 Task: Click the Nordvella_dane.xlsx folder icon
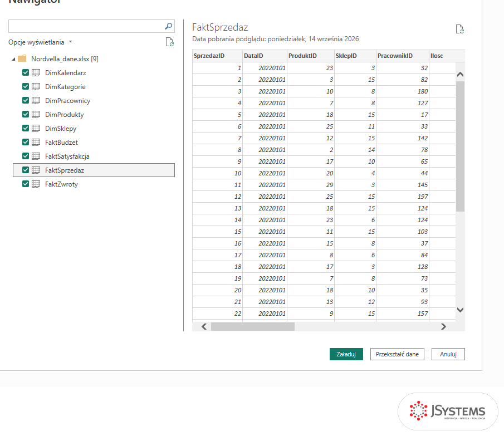pos(22,59)
